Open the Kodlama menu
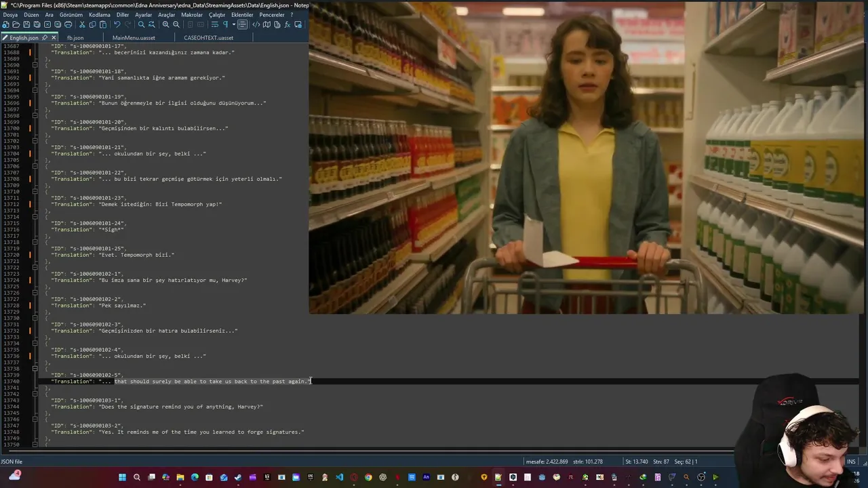868x488 pixels. click(100, 15)
